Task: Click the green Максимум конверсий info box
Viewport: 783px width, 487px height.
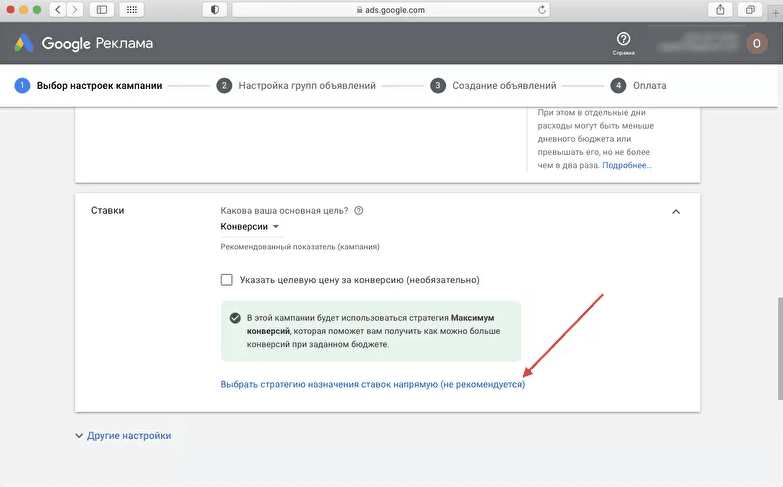Action: (371, 331)
